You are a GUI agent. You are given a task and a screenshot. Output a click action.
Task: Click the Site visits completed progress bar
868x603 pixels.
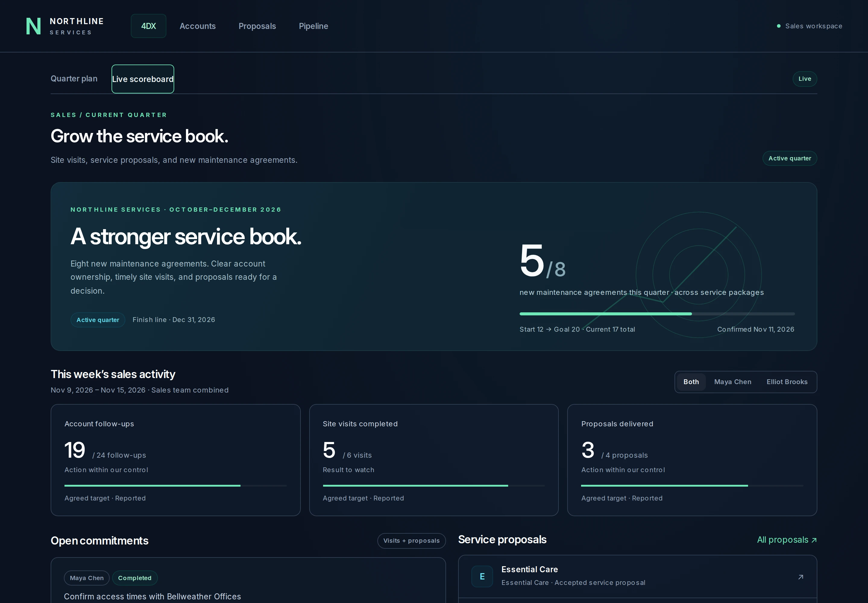tap(434, 486)
